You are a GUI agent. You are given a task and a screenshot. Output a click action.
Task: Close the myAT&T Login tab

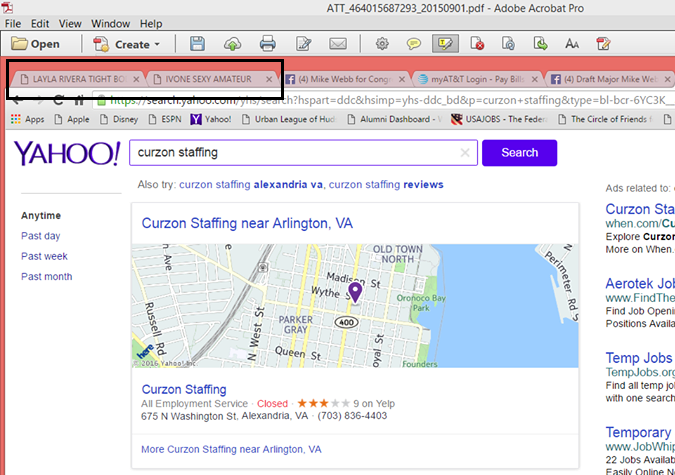[534, 79]
